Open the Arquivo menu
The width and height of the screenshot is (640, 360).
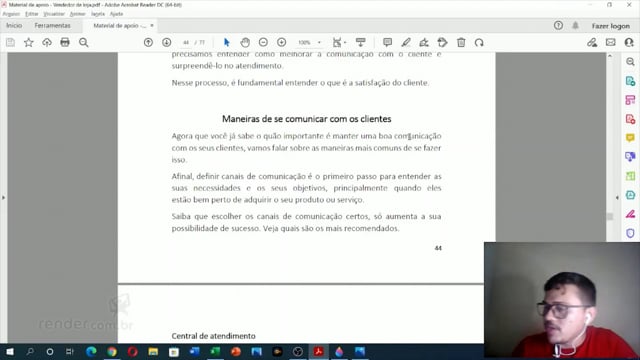(11, 14)
